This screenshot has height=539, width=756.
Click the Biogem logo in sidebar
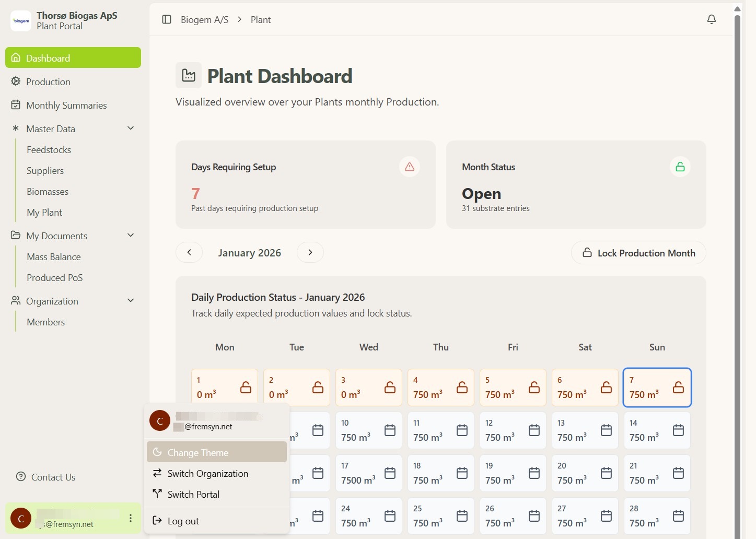tap(21, 21)
